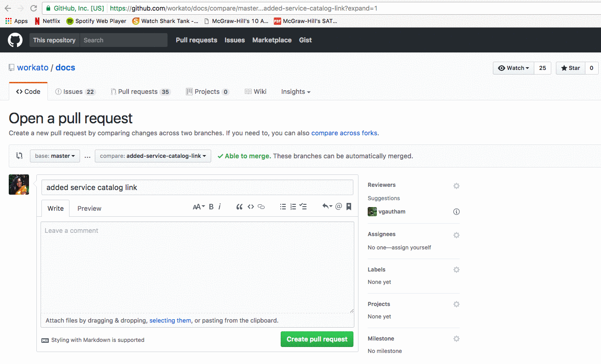Insert a quote using toolbar icon

239,207
